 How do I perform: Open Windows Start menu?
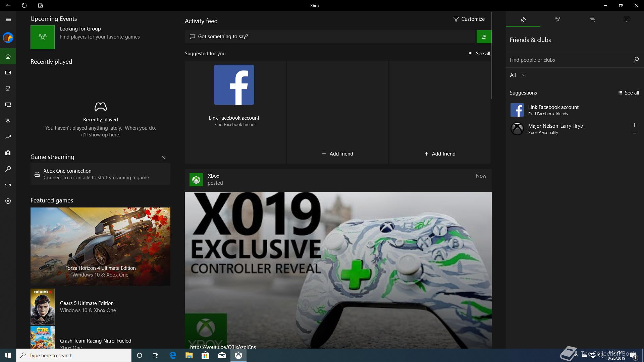pos(8,355)
